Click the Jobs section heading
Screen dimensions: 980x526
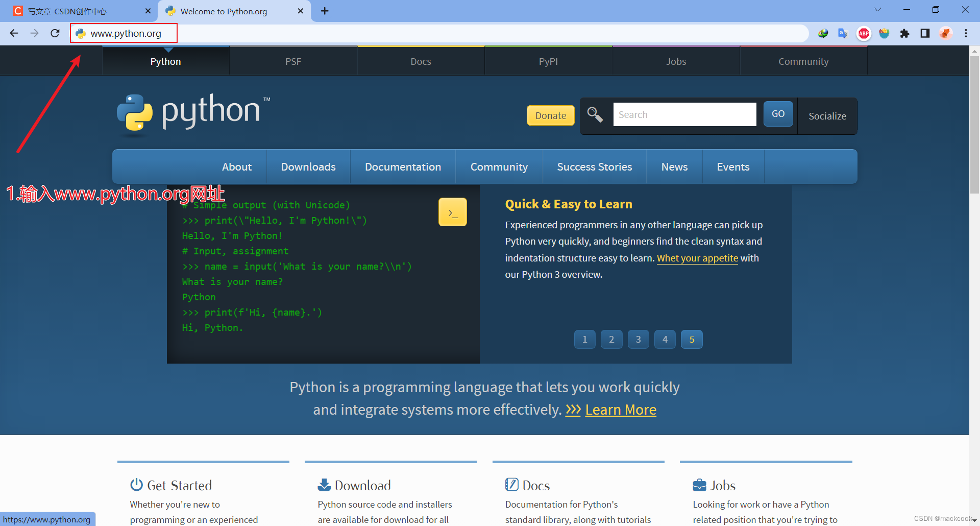pos(723,485)
